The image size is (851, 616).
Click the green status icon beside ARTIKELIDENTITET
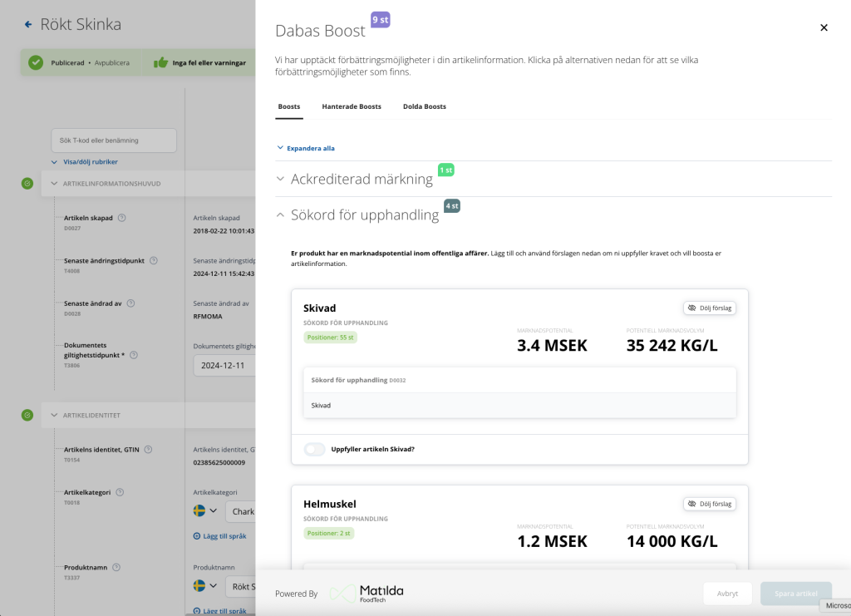(x=27, y=415)
